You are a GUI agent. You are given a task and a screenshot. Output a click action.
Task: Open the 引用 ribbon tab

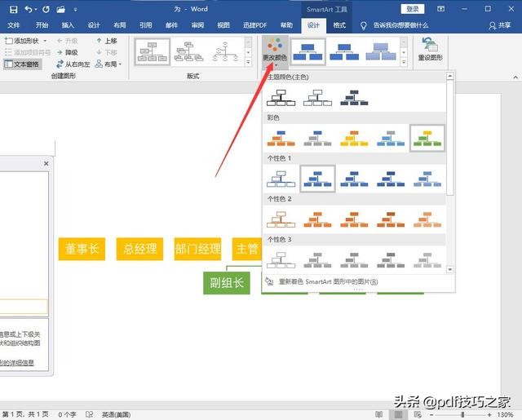click(x=145, y=25)
